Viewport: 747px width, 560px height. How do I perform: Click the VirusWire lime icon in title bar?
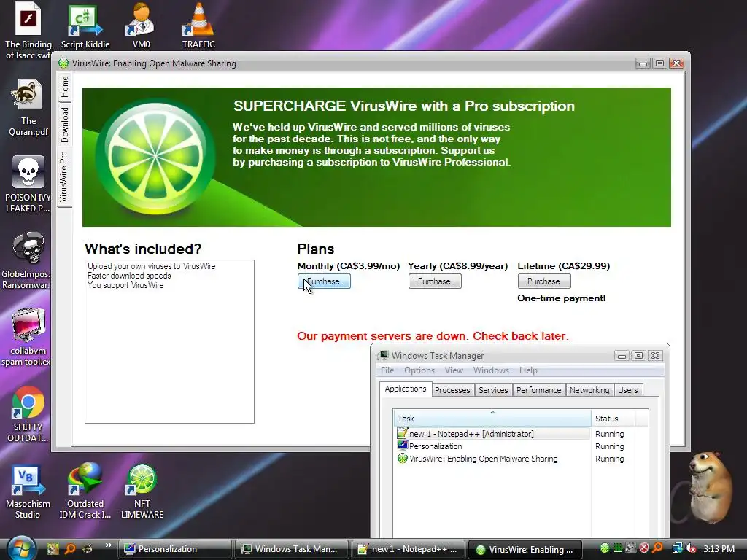pyautogui.click(x=63, y=63)
